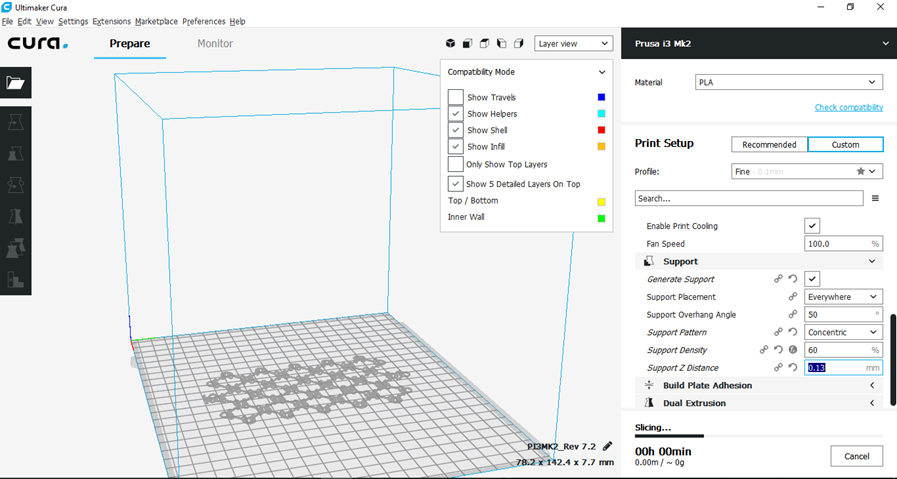
Task: Open the File menu
Action: point(7,21)
